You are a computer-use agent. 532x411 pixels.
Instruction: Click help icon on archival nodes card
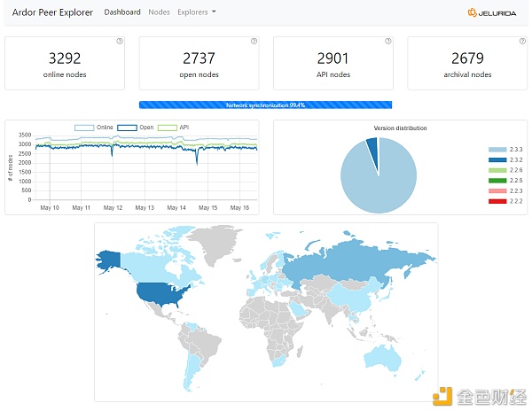pos(522,41)
